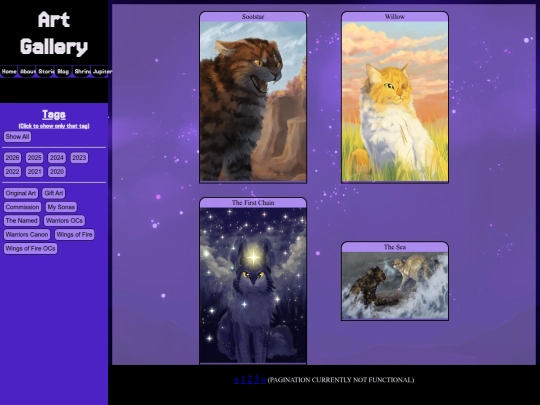540x405 pixels.
Task: Select the Warriors Canon tag
Action: pyautogui.click(x=27, y=235)
